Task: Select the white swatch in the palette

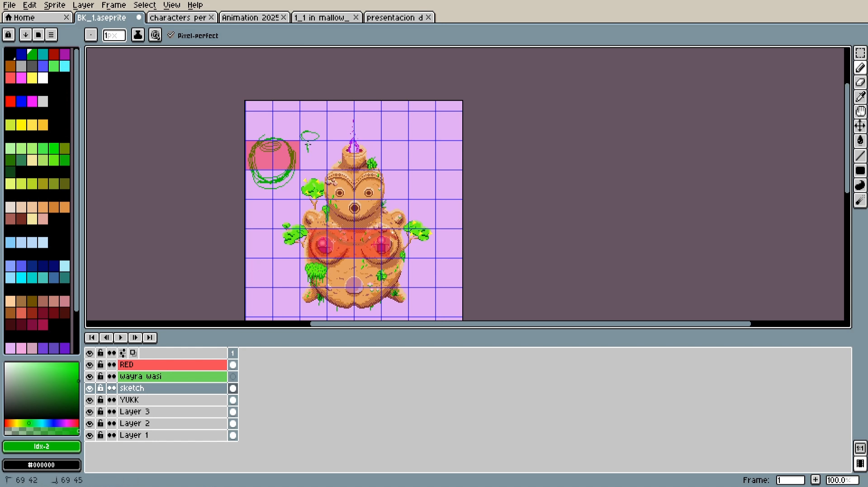Action: coord(43,78)
